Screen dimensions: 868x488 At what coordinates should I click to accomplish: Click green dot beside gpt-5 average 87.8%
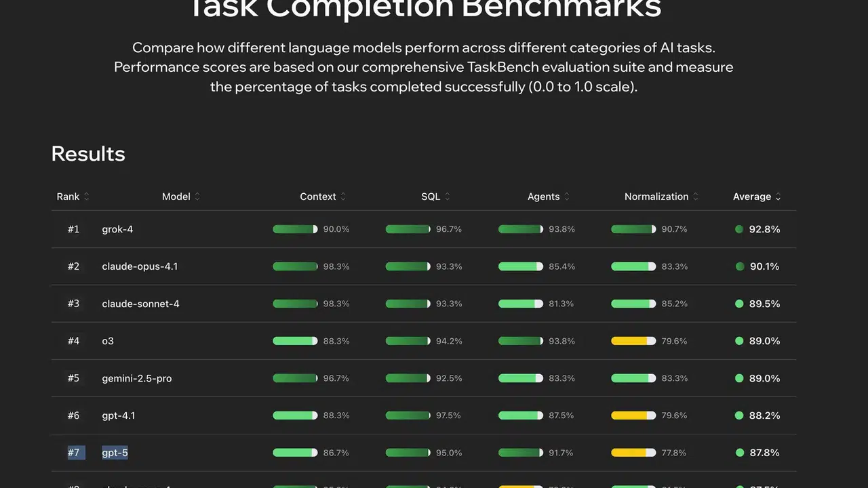pyautogui.click(x=739, y=453)
